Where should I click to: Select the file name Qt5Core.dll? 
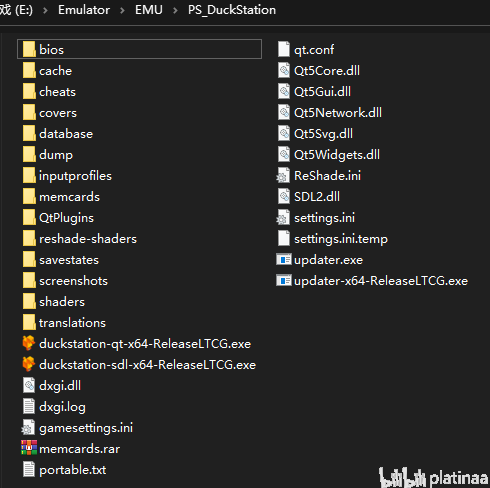pyautogui.click(x=327, y=71)
